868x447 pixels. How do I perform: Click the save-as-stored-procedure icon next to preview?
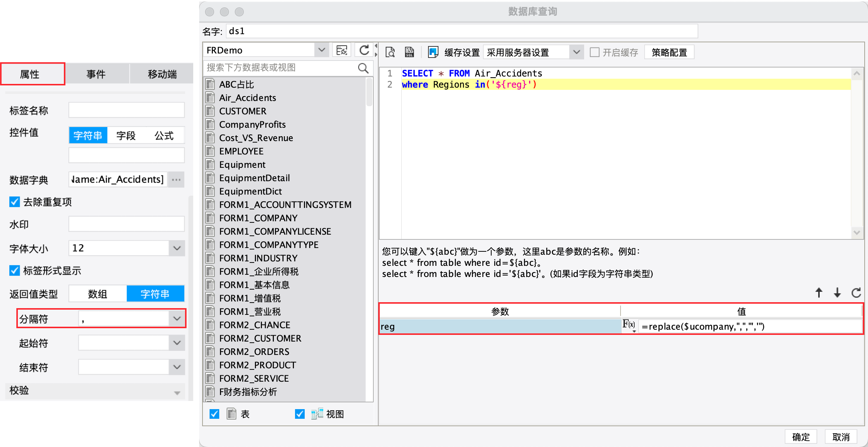point(409,52)
